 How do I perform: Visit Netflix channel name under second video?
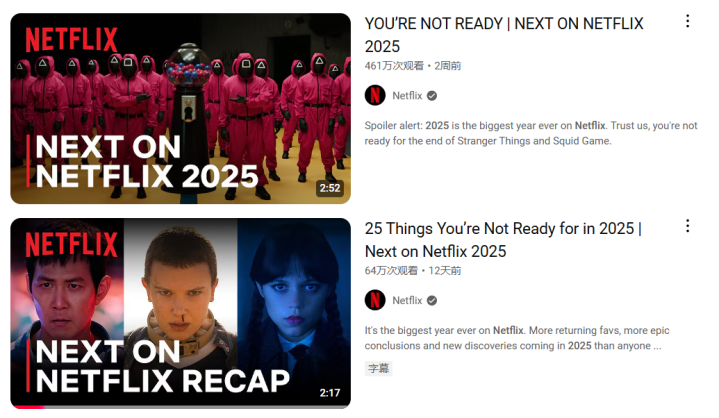click(407, 301)
